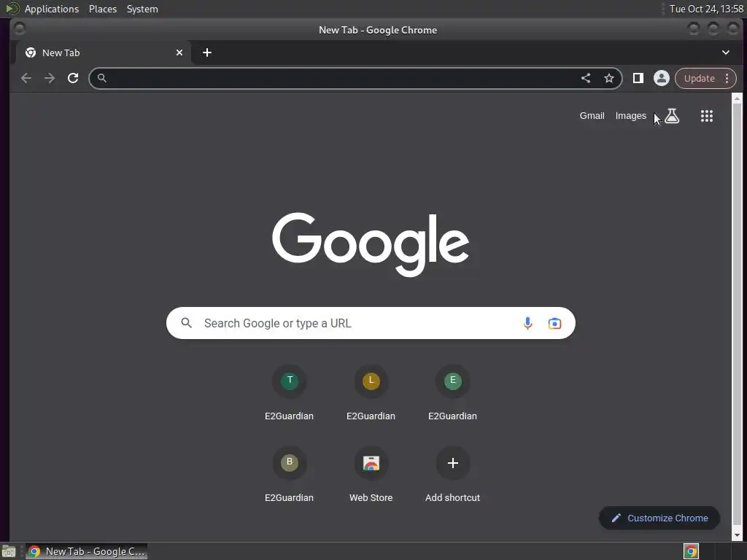Click the search icon in the address bar
This screenshot has width=747, height=560.
[102, 78]
